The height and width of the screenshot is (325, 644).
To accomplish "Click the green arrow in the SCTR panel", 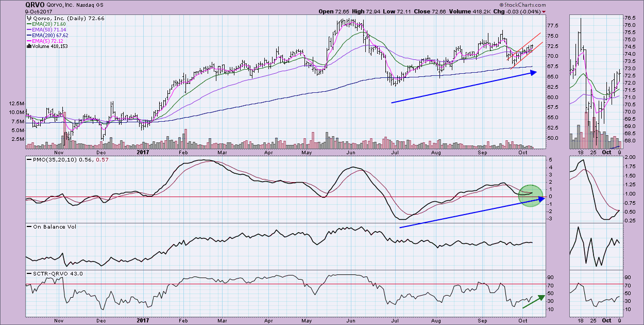I will point(534,301).
